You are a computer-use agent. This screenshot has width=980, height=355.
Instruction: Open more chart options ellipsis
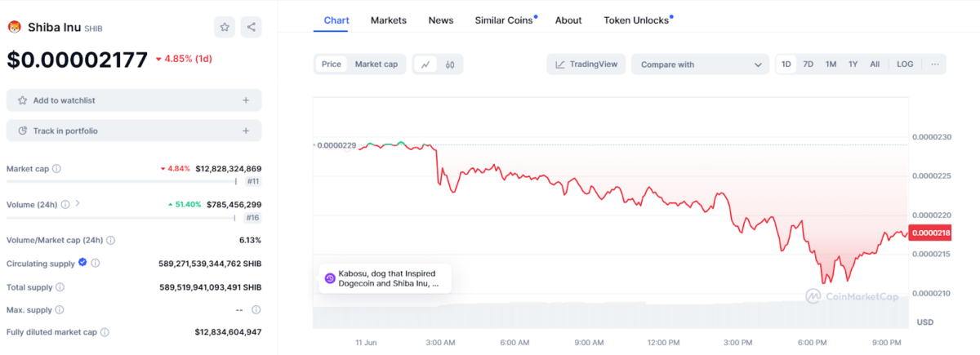click(935, 64)
